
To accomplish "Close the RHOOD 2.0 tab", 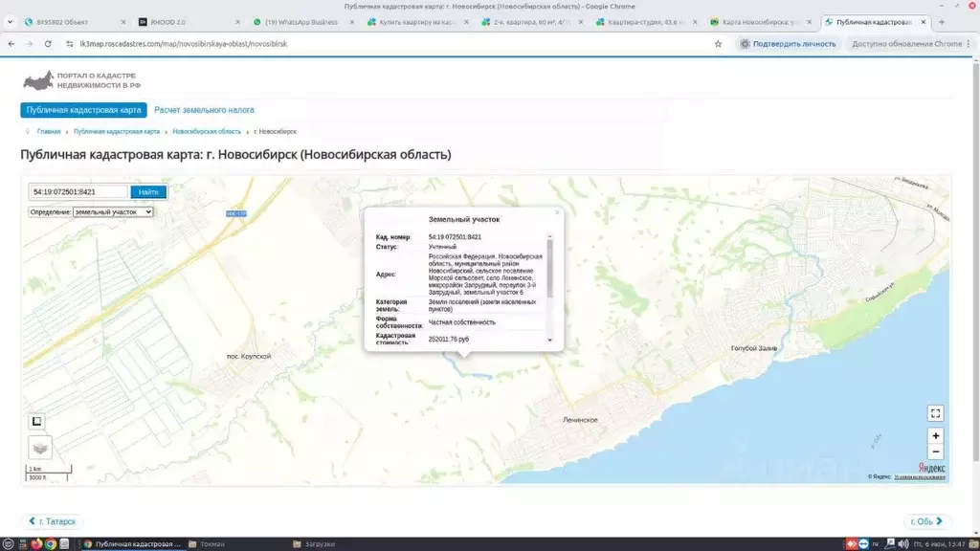I will coord(237,22).
